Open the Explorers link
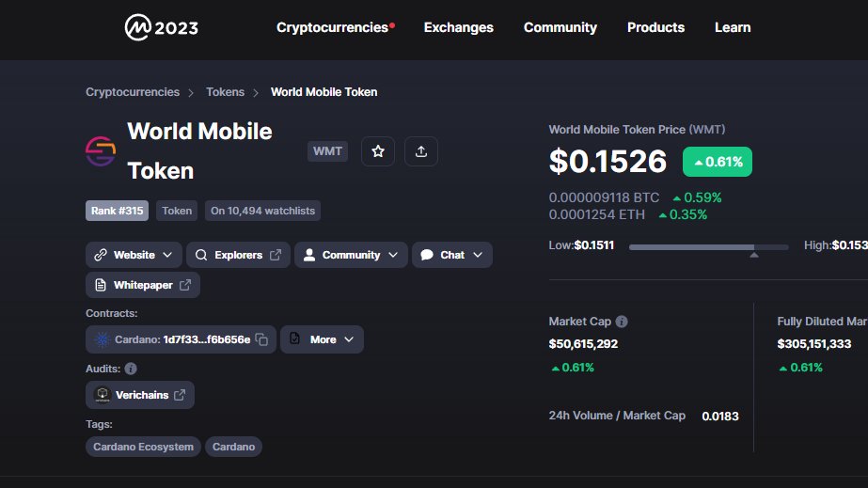This screenshot has height=488, width=868. click(238, 255)
